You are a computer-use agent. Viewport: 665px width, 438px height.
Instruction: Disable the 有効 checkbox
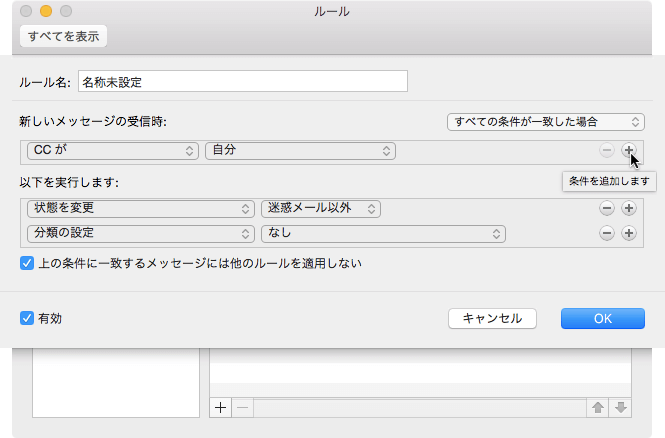pyautogui.click(x=27, y=318)
